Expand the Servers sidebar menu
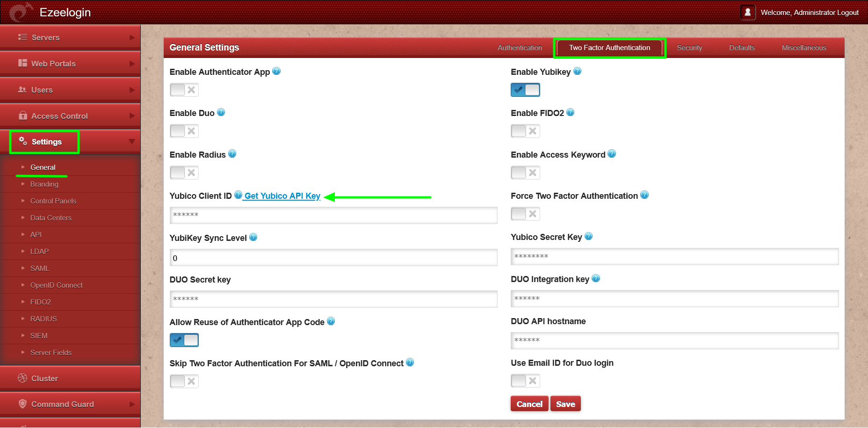This screenshot has height=428, width=868. point(70,37)
